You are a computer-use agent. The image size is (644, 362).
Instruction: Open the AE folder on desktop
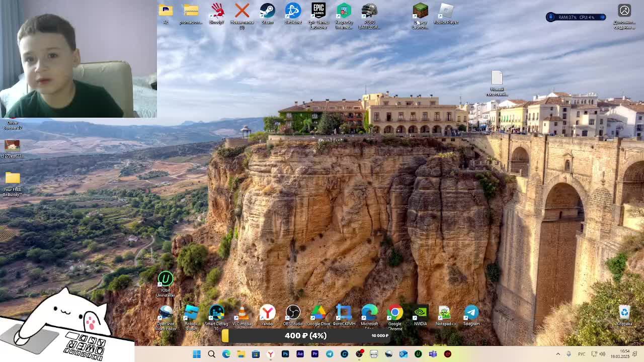166,14
